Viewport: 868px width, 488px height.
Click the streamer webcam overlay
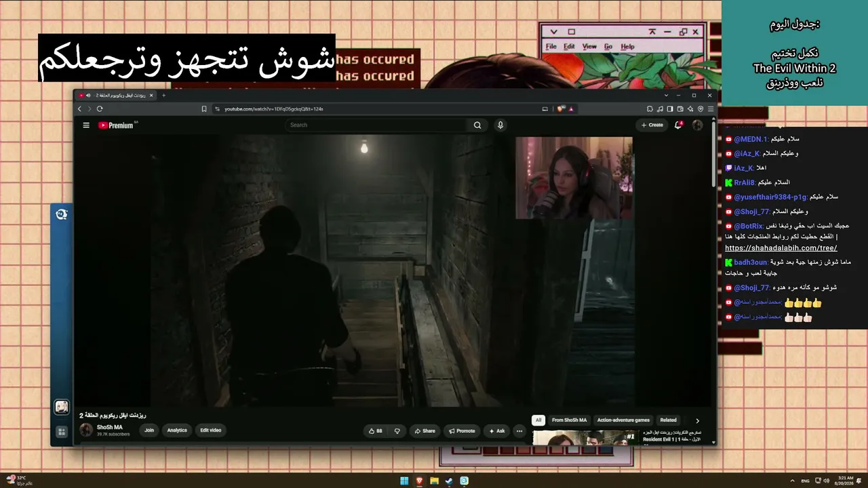click(x=574, y=178)
